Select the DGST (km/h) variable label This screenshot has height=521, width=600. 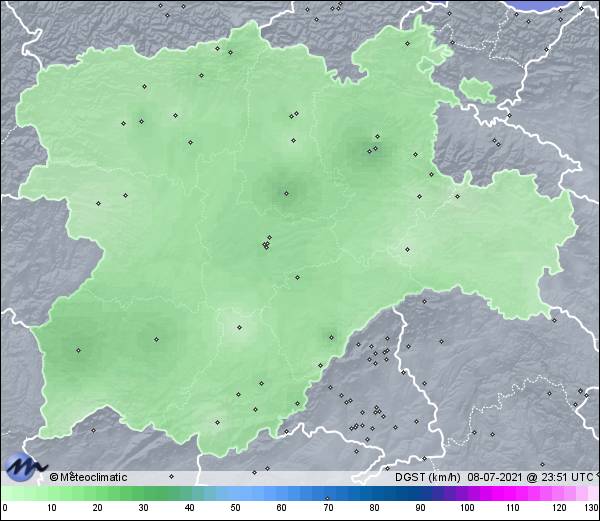428,477
